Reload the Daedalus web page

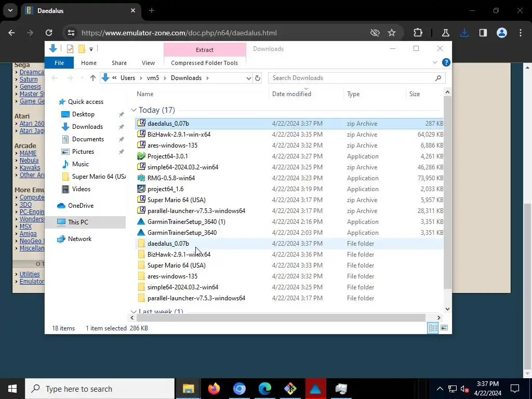pyautogui.click(x=49, y=33)
